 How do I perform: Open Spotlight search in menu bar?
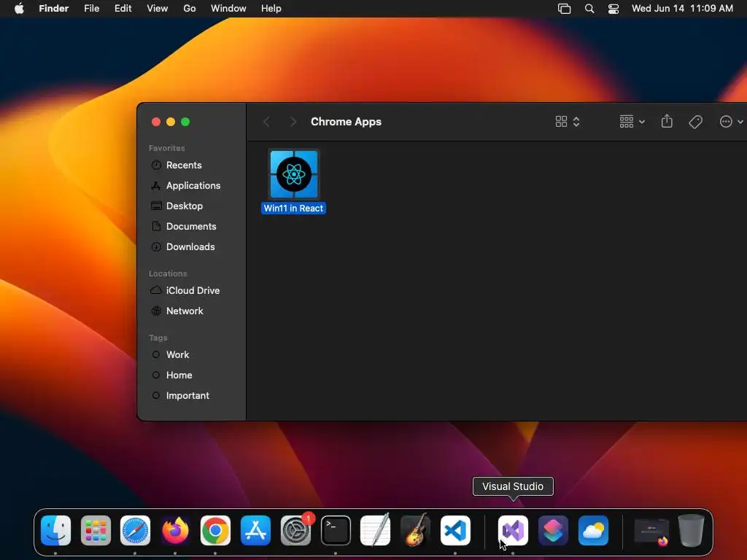click(x=589, y=9)
